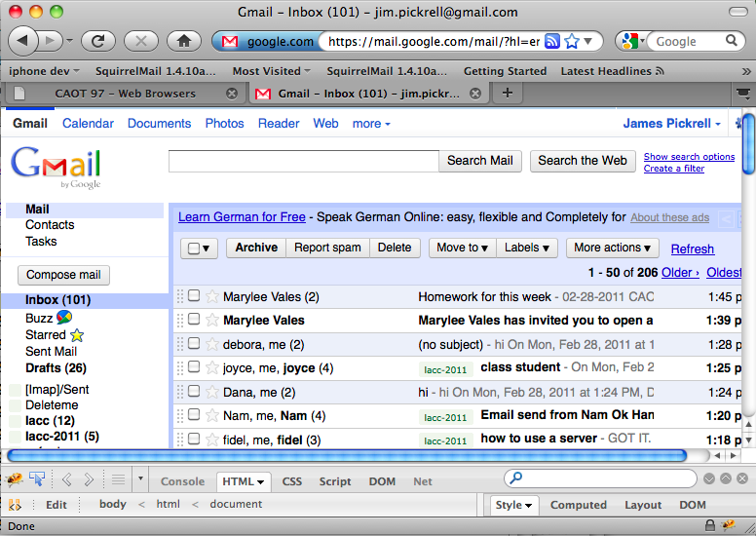Click the Refresh link
The width and height of the screenshot is (756, 536).
pos(693,249)
